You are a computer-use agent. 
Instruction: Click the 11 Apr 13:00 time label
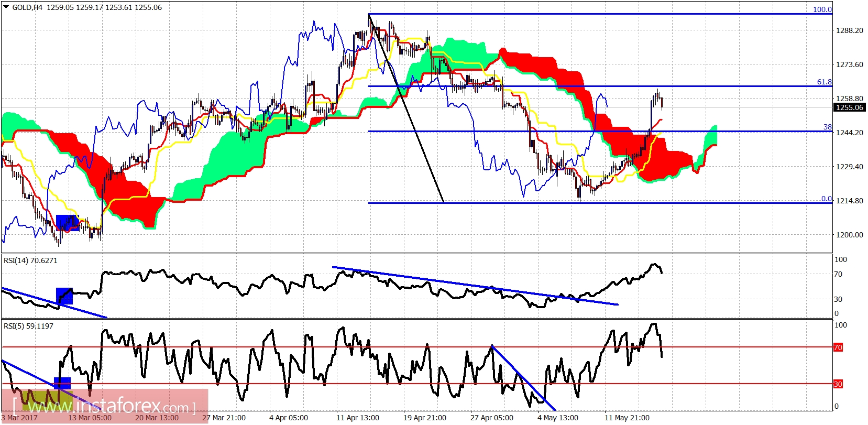pos(358,418)
